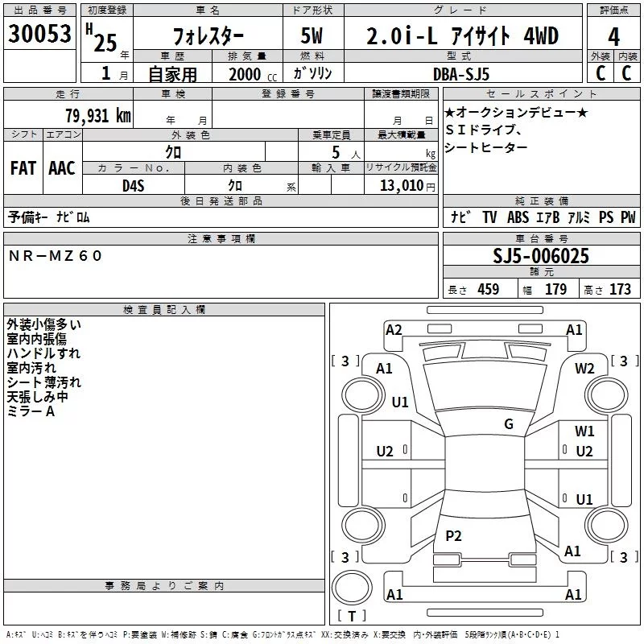Click the star-marked オークションデビュー sales point
644x644 pixels.
click(516, 112)
